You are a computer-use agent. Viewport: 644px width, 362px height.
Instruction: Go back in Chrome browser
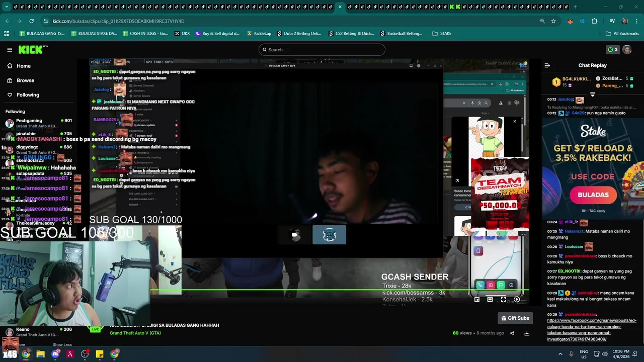pos(7,21)
